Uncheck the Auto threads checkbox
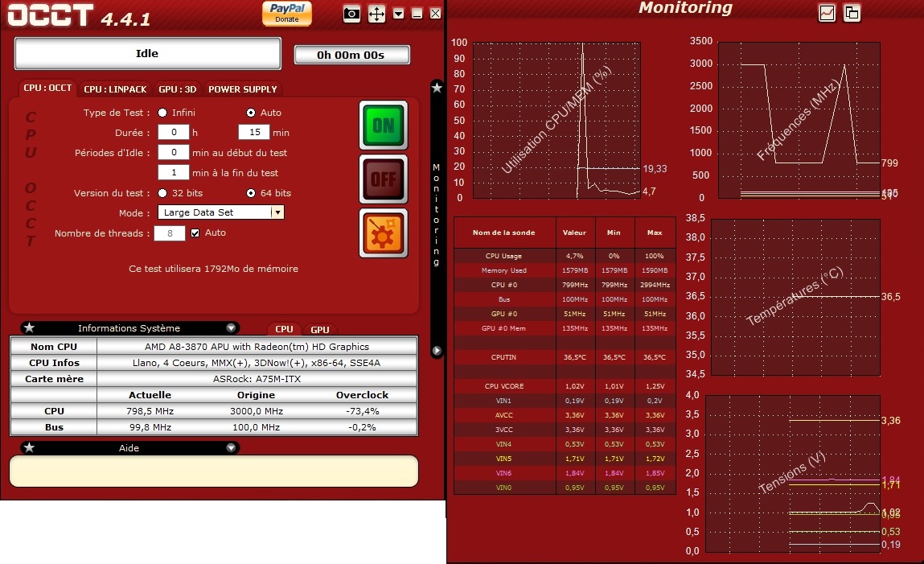Image resolution: width=924 pixels, height=564 pixels. [x=195, y=233]
